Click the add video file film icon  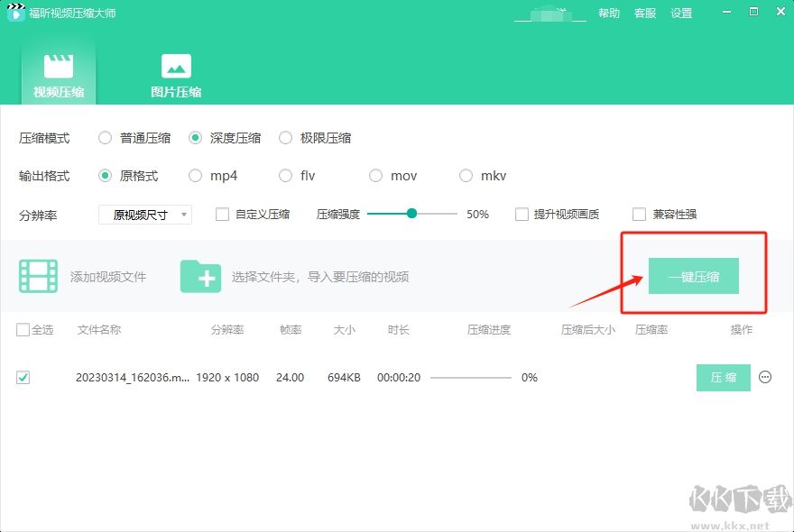pos(39,276)
